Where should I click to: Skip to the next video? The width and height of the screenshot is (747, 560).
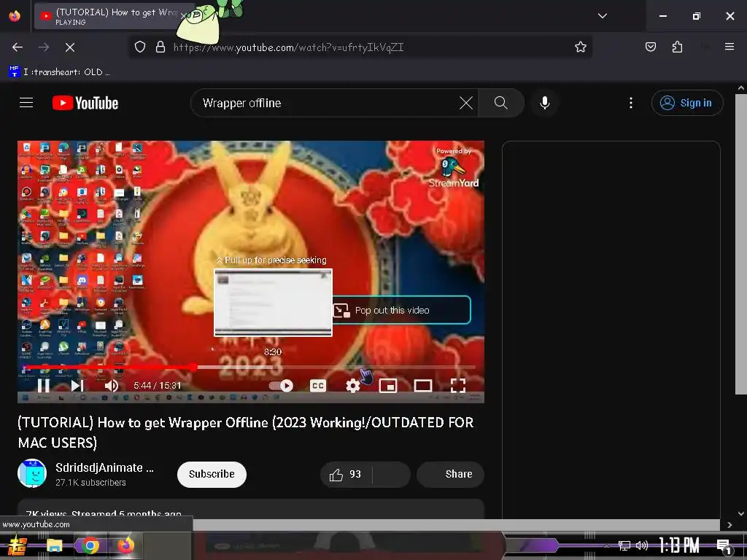[77, 385]
